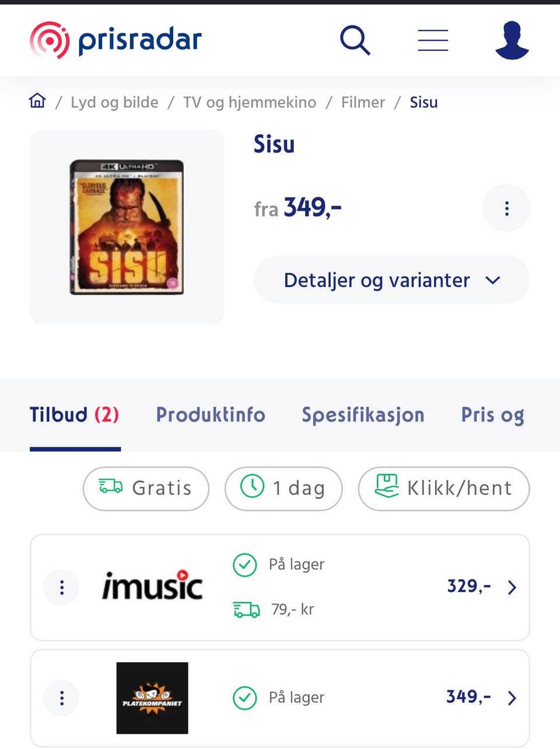Open the search magnifier icon
Screen dimensions: 560x749
tap(355, 40)
